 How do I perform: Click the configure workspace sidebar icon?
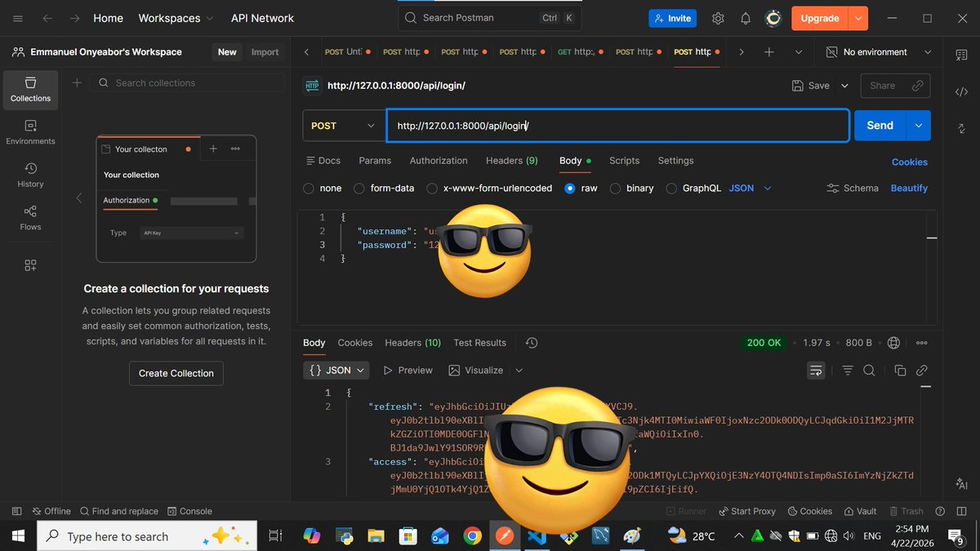(x=30, y=265)
